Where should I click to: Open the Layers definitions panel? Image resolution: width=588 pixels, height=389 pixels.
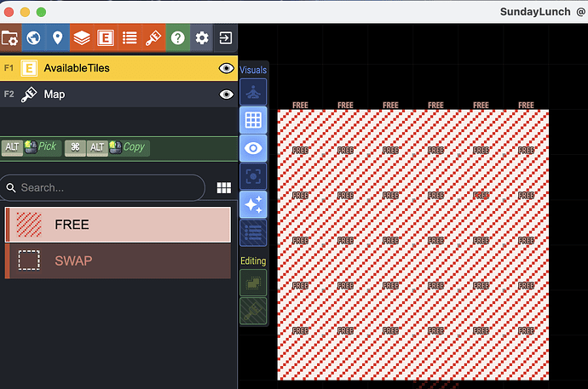tap(81, 38)
